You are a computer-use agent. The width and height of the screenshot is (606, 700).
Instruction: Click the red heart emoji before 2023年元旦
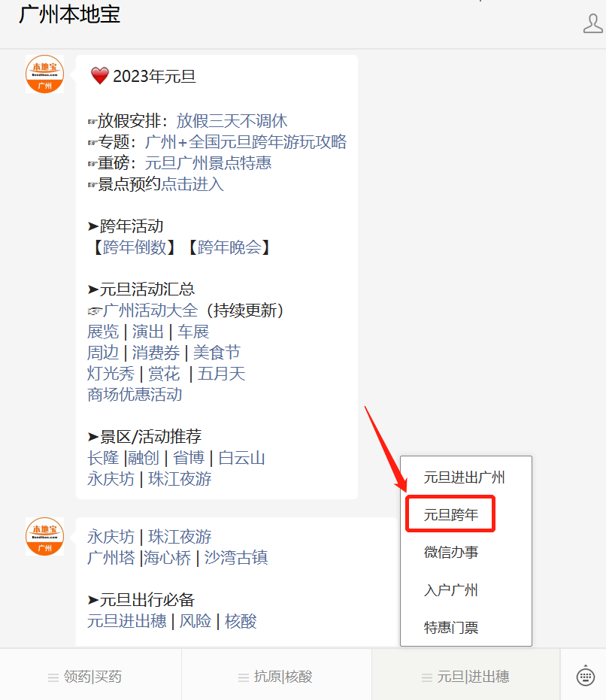click(99, 76)
